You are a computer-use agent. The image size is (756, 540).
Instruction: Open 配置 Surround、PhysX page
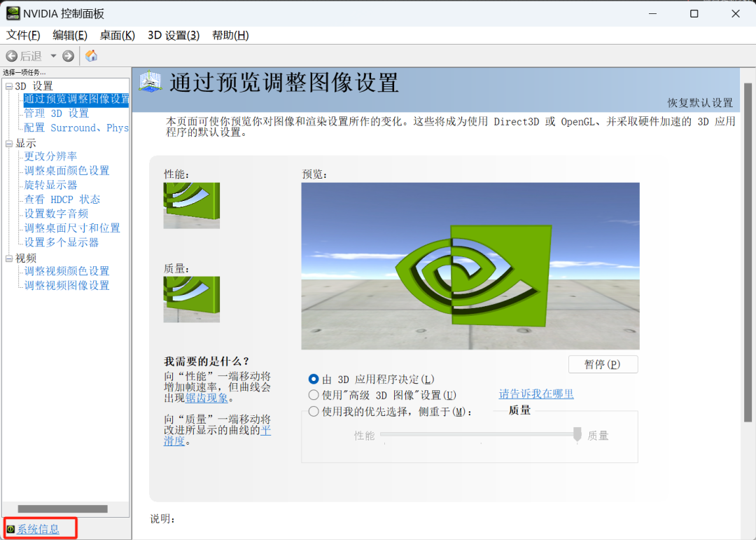click(76, 128)
